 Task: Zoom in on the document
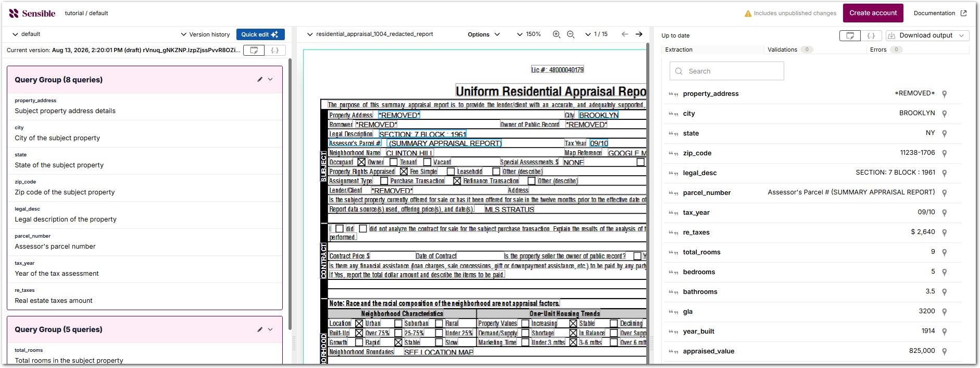(556, 34)
